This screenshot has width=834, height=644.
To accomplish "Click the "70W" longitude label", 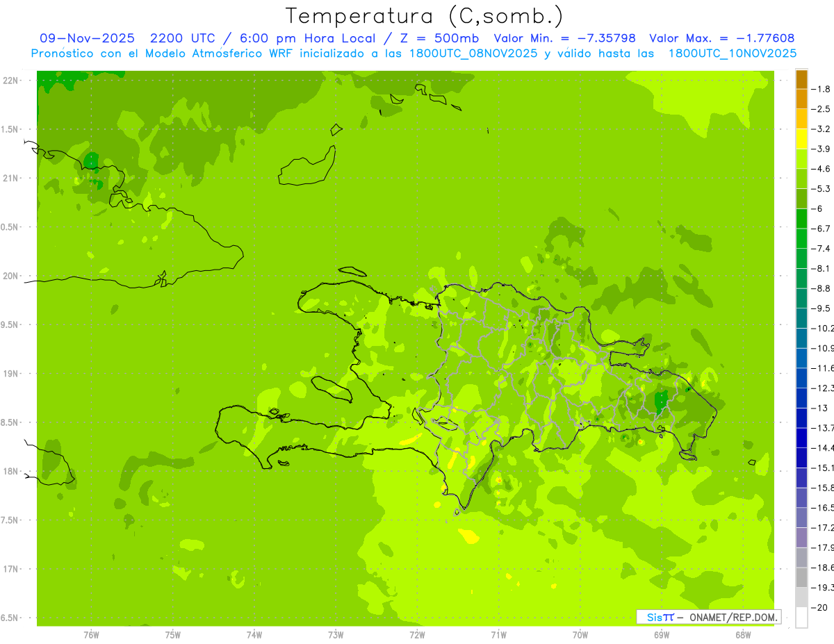I will pos(580,634).
